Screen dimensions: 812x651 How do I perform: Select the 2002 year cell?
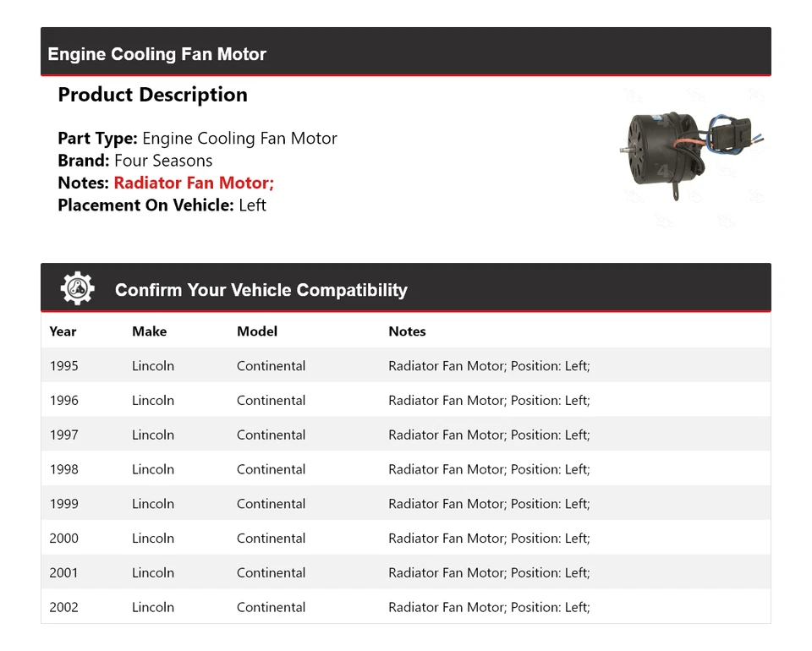point(63,608)
